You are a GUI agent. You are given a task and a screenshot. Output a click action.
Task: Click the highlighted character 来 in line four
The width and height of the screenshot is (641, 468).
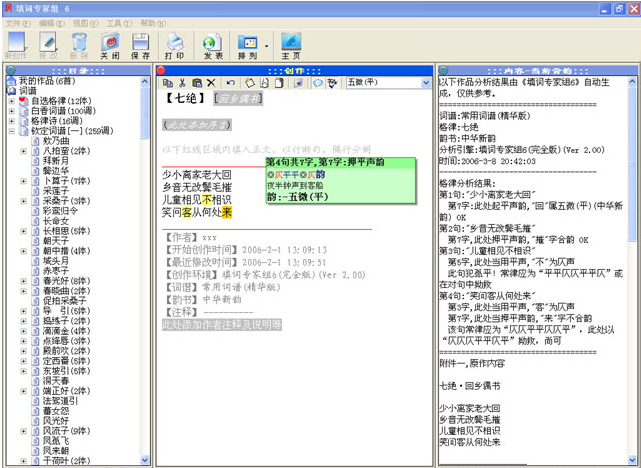click(x=227, y=213)
